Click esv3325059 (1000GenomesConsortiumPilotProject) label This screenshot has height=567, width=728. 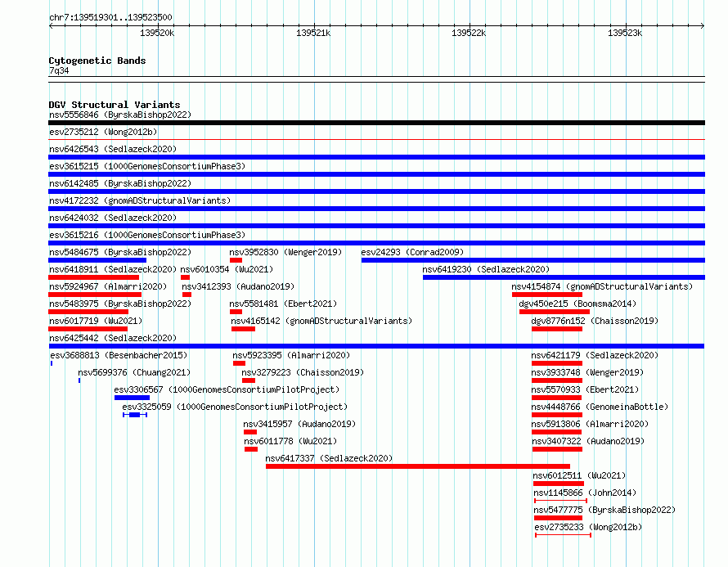(235, 407)
